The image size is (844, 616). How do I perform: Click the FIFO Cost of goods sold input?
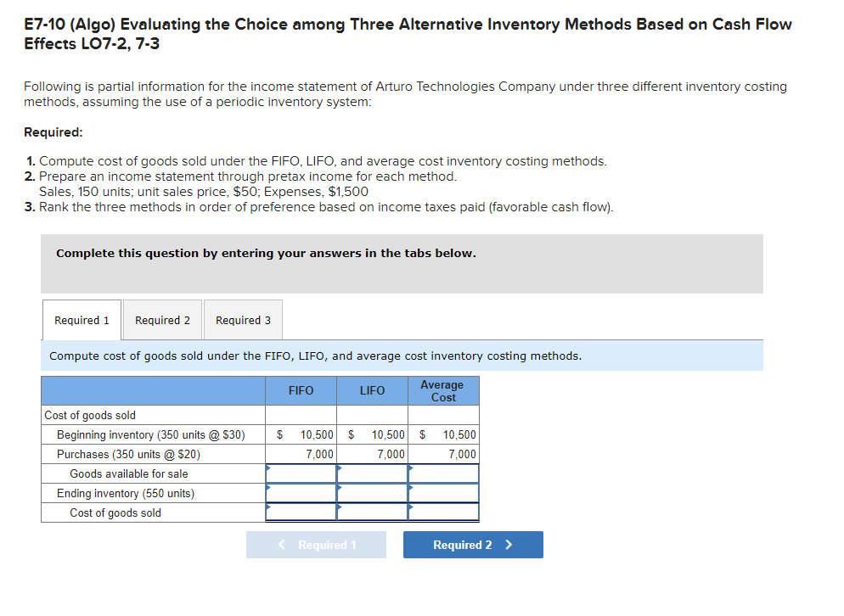tap(301, 512)
